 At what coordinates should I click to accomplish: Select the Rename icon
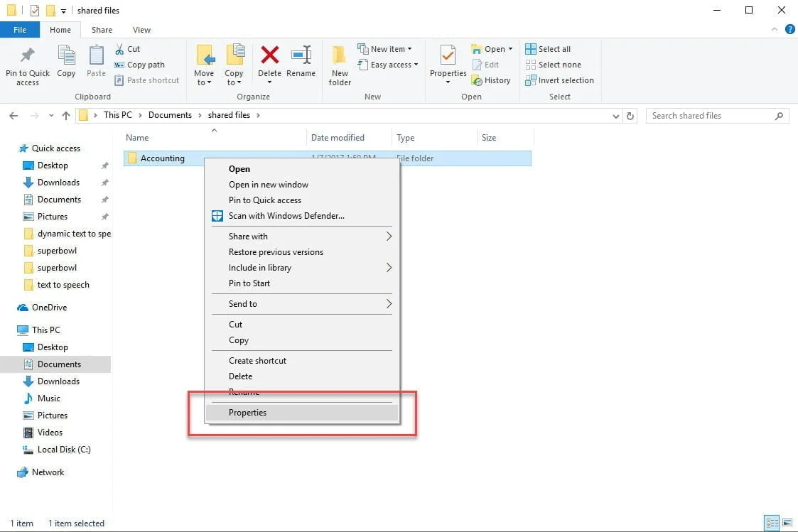coord(301,64)
